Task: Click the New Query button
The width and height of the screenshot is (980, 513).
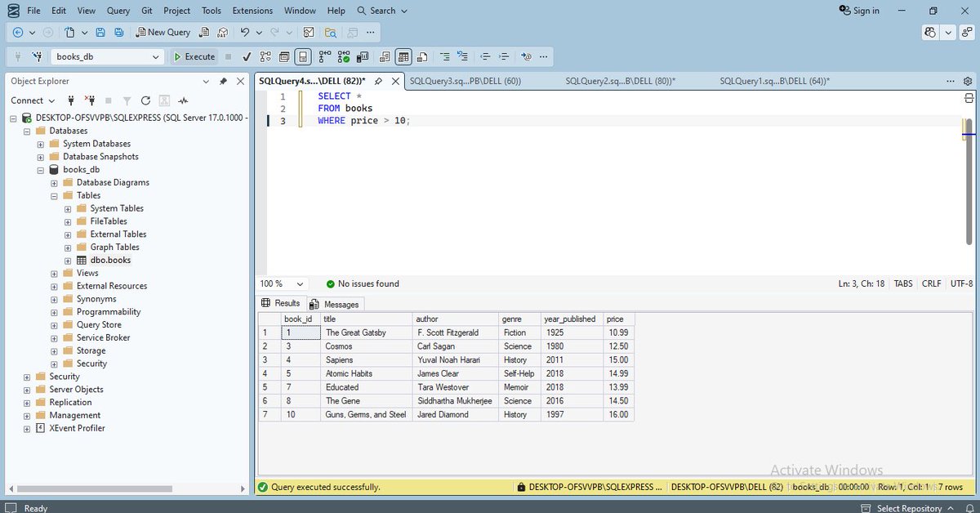Action: pyautogui.click(x=163, y=32)
